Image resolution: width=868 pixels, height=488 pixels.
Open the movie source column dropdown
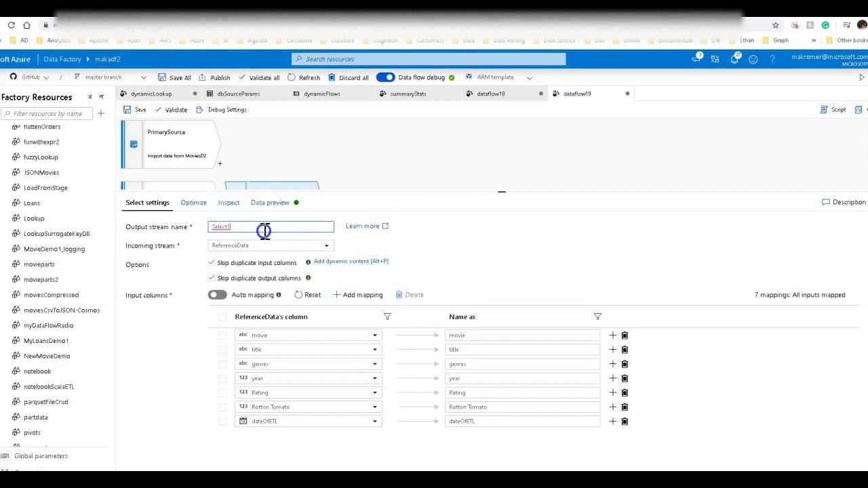click(309, 335)
